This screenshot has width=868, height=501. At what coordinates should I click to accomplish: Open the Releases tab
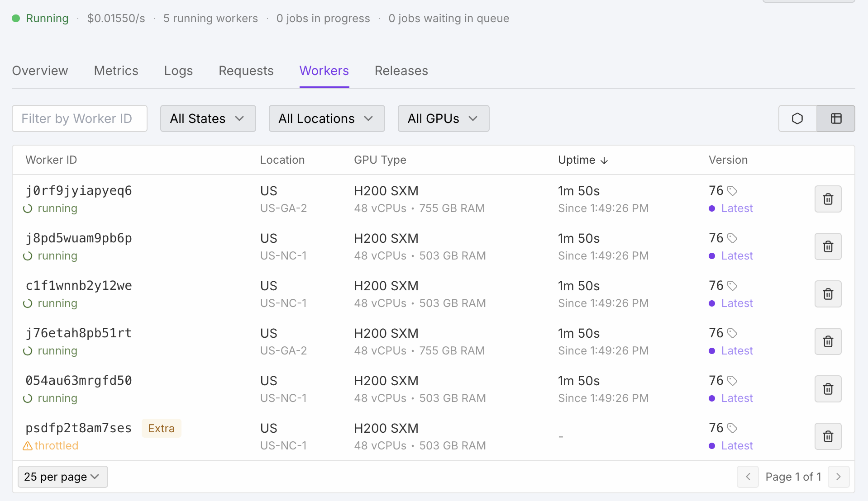401,71
